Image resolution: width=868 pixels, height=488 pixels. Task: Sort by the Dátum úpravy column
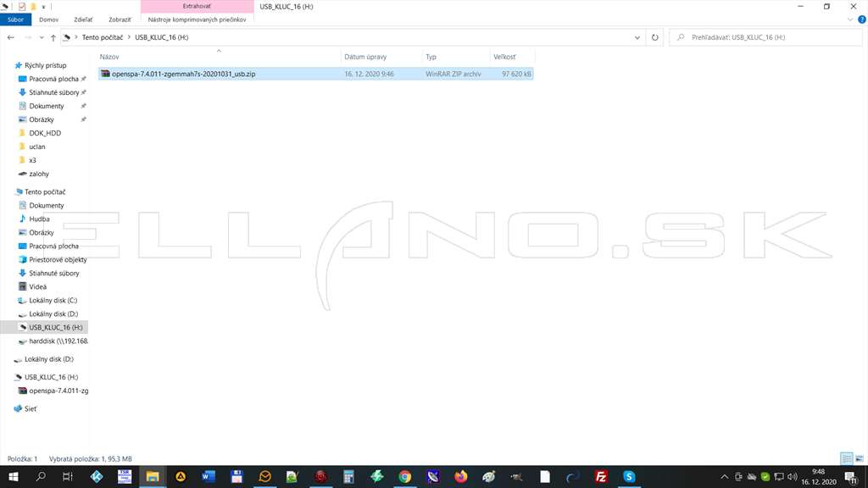(x=381, y=57)
